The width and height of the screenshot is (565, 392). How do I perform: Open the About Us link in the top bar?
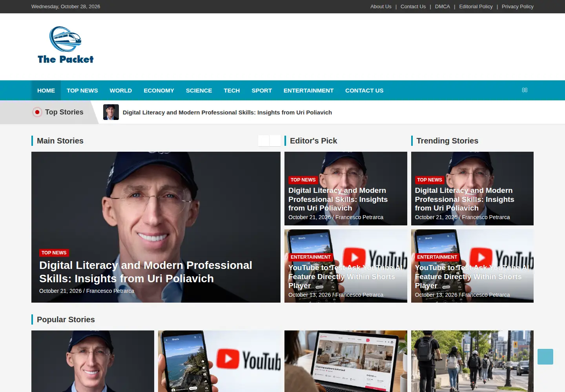381,7
